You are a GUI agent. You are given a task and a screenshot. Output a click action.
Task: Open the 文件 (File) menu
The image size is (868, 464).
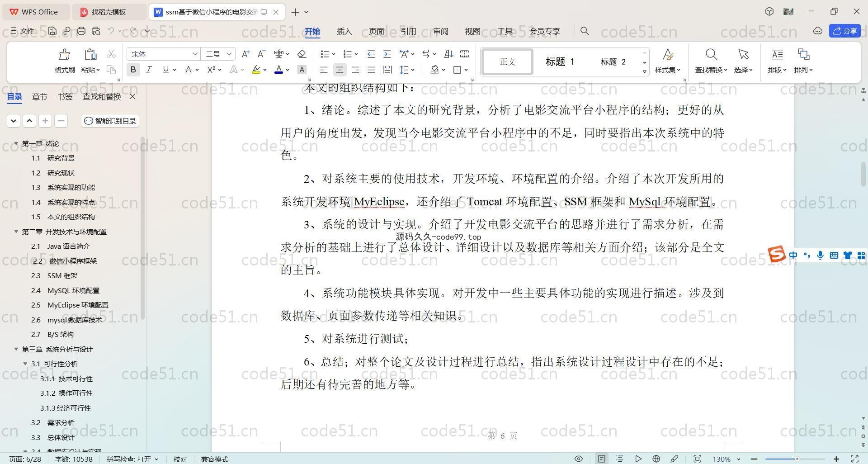[23, 31]
